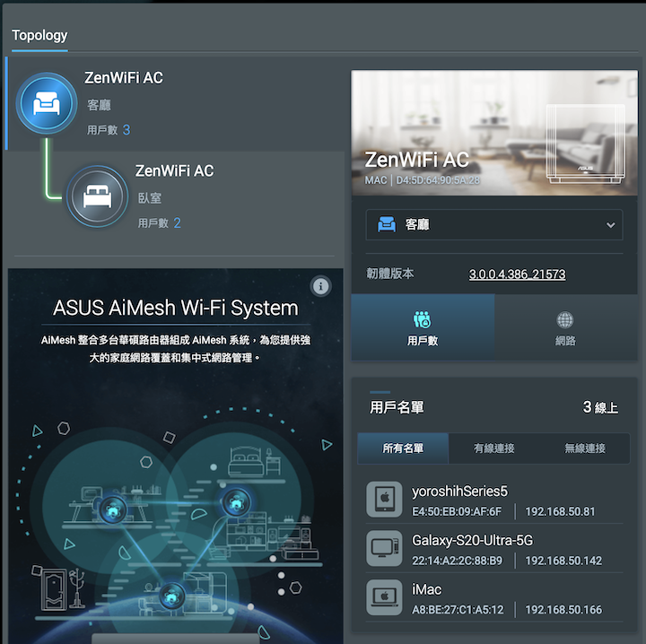Click MAC address E4:50:EB:09:AF:6F
Image resolution: width=646 pixels, height=644 pixels.
coord(457,511)
